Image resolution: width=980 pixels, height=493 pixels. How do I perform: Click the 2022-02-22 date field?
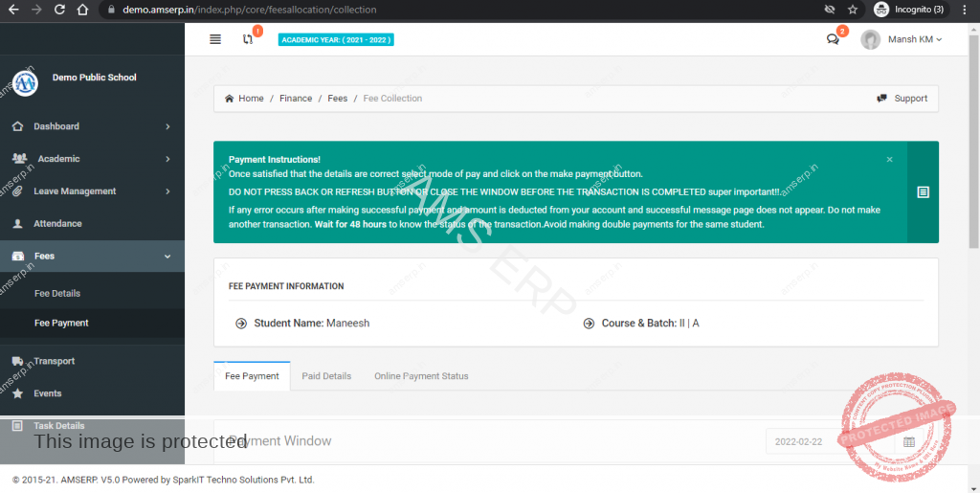coord(830,441)
